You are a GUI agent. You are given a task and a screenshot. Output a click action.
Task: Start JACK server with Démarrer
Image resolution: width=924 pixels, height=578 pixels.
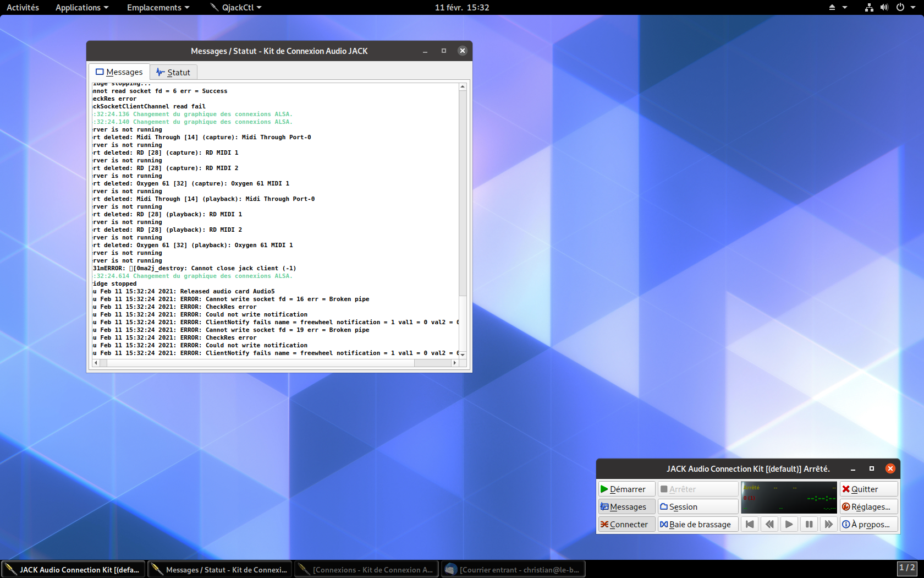626,489
